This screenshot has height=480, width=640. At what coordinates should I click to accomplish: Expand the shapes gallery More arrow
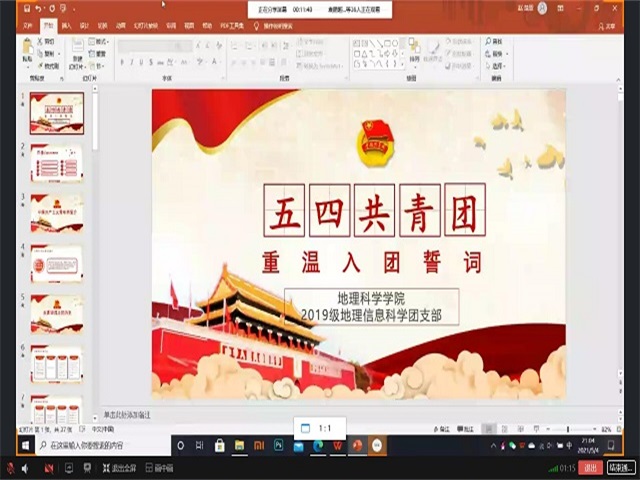pos(403,64)
